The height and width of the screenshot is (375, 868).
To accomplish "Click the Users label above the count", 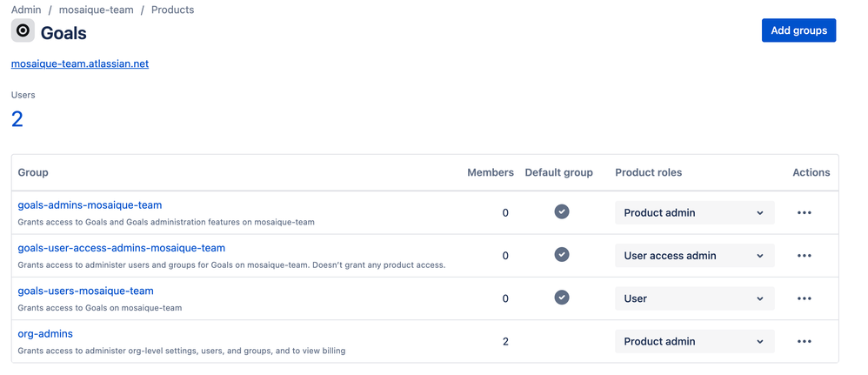I will pos(23,95).
